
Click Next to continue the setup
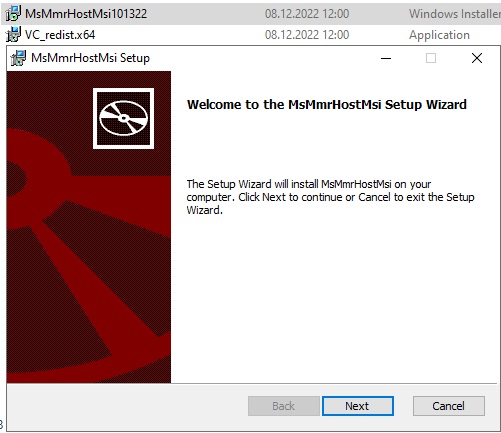[358, 406]
